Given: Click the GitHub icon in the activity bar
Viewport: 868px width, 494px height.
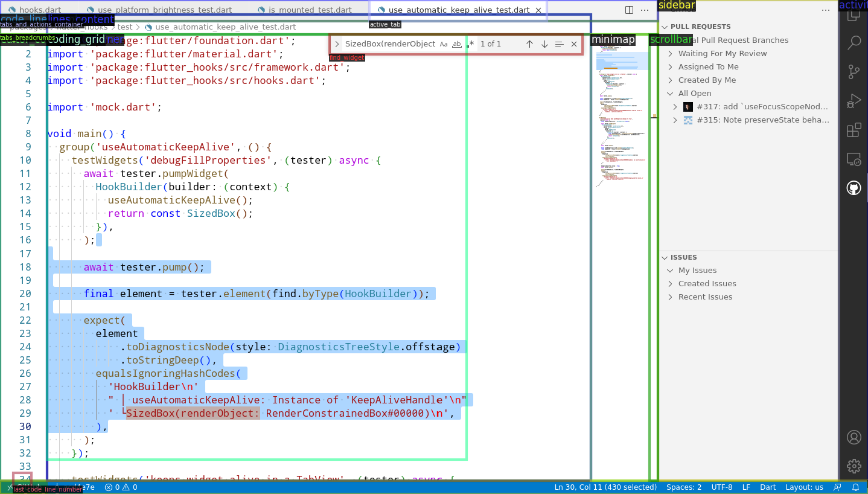Looking at the screenshot, I should [854, 188].
